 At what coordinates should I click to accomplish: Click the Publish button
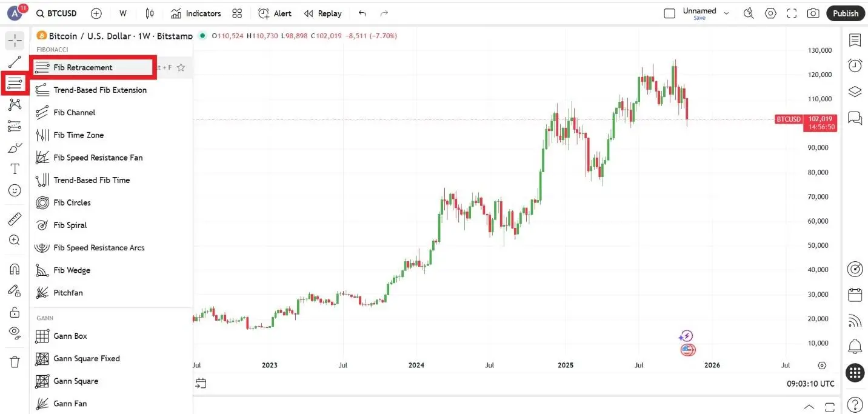point(845,13)
